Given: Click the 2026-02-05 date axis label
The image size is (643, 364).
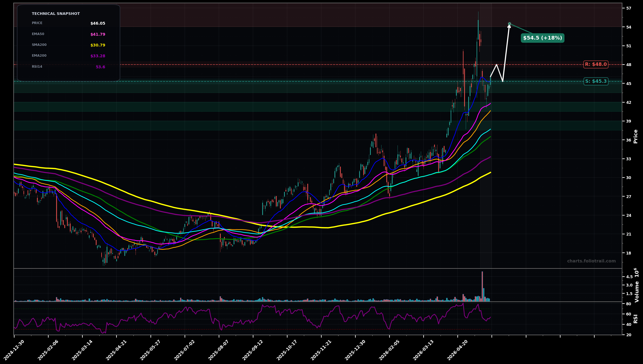Looking at the screenshot, I should 389,350.
